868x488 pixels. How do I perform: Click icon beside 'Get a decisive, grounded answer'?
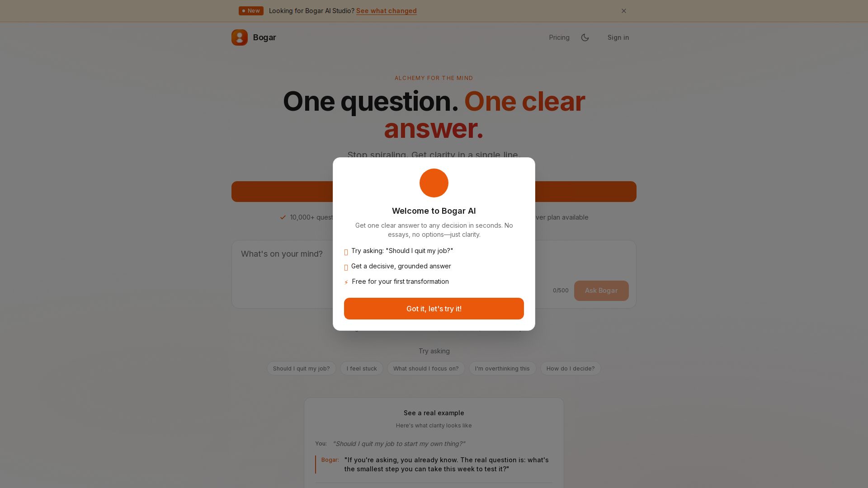(x=346, y=267)
